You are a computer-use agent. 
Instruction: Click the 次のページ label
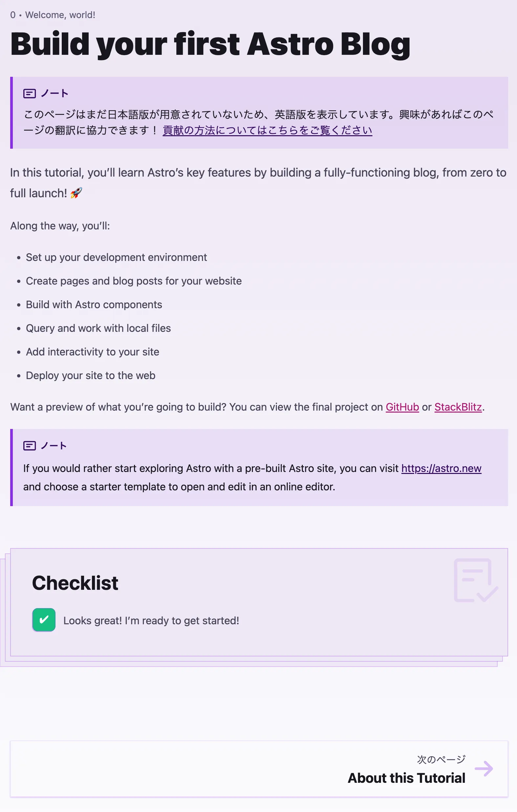[x=441, y=759]
